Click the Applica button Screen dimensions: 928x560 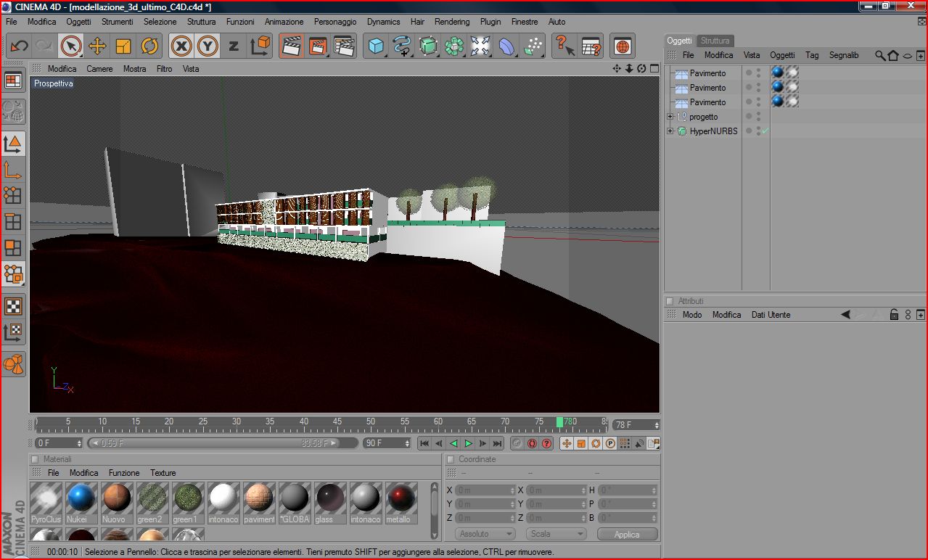point(627,534)
